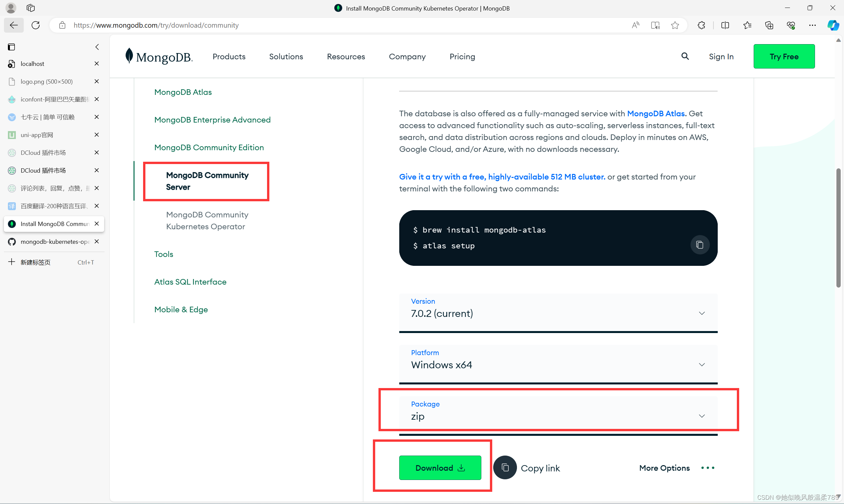
Task: Open the user profile avatar icon
Action: pos(11,8)
